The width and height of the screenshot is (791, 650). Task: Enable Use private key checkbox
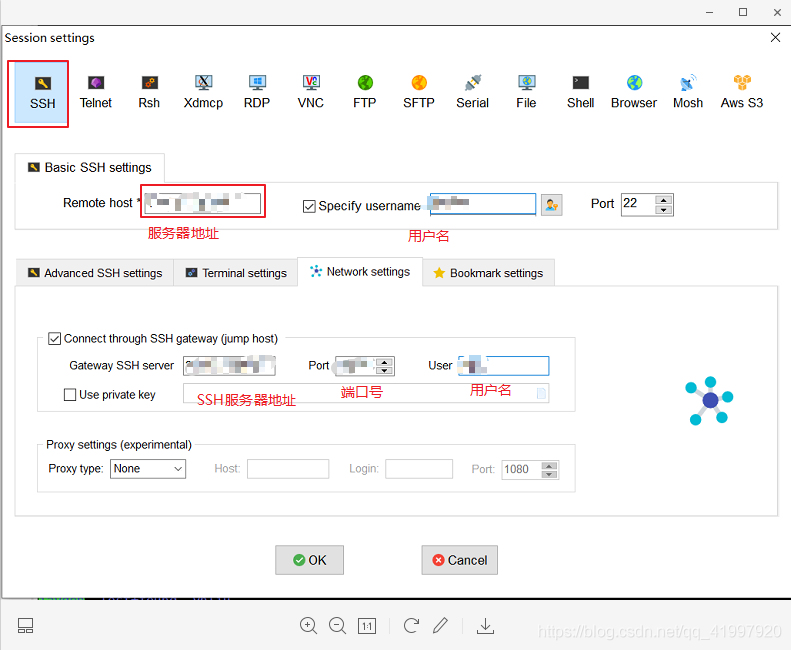click(70, 395)
